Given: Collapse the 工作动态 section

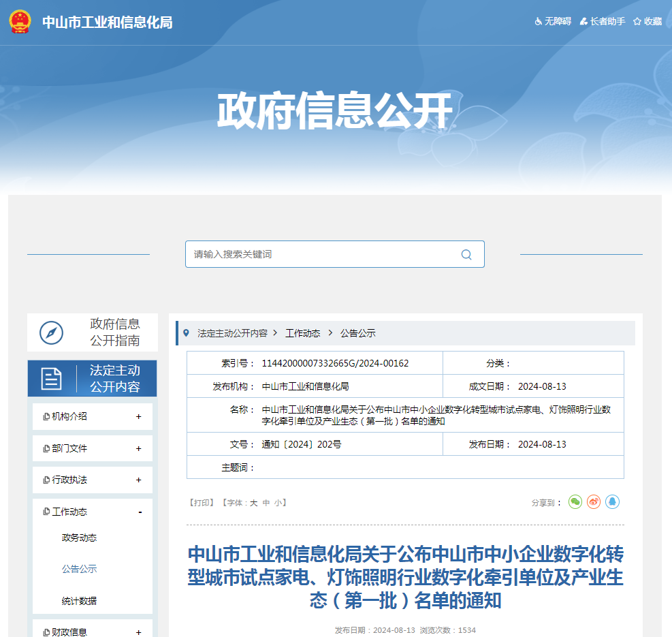Looking at the screenshot, I should click(x=140, y=512).
